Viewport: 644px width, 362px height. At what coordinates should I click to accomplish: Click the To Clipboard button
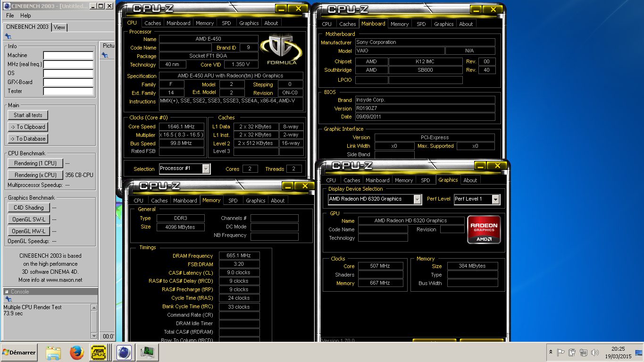pos(28,127)
